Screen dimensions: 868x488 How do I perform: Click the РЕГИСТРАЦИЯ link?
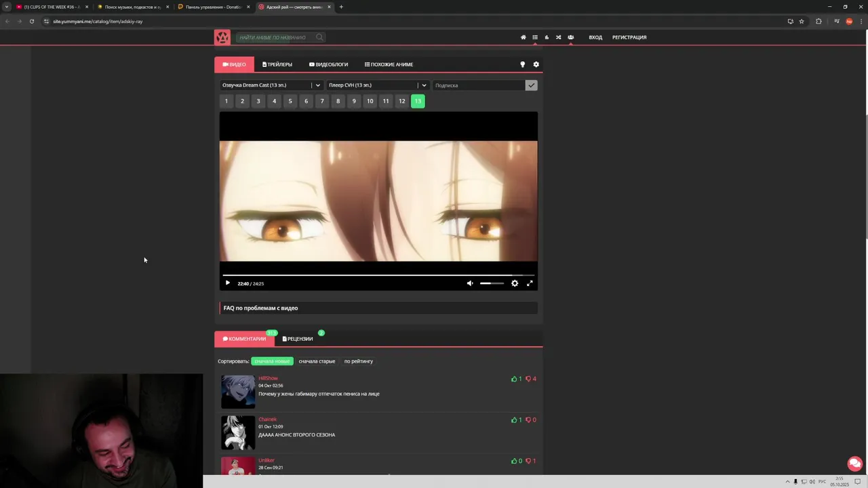point(629,37)
